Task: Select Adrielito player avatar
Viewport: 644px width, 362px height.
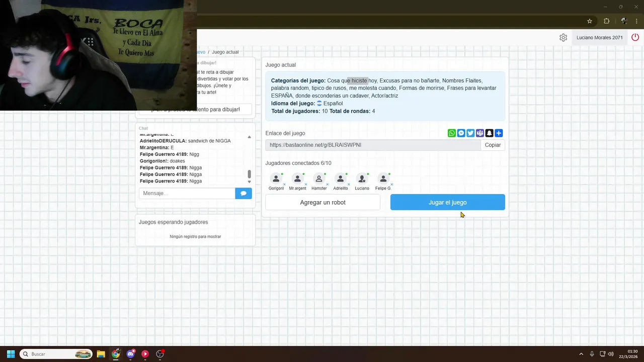Action: 341,178
